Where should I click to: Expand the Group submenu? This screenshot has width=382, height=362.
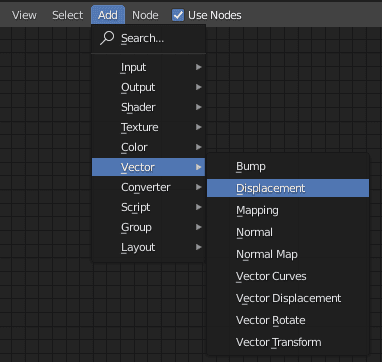(149, 227)
